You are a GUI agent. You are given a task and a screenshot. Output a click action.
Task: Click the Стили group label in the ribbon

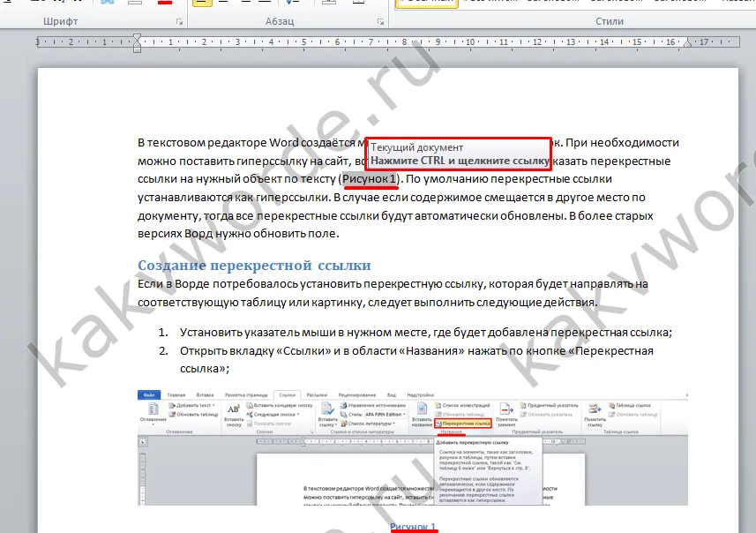(x=610, y=22)
